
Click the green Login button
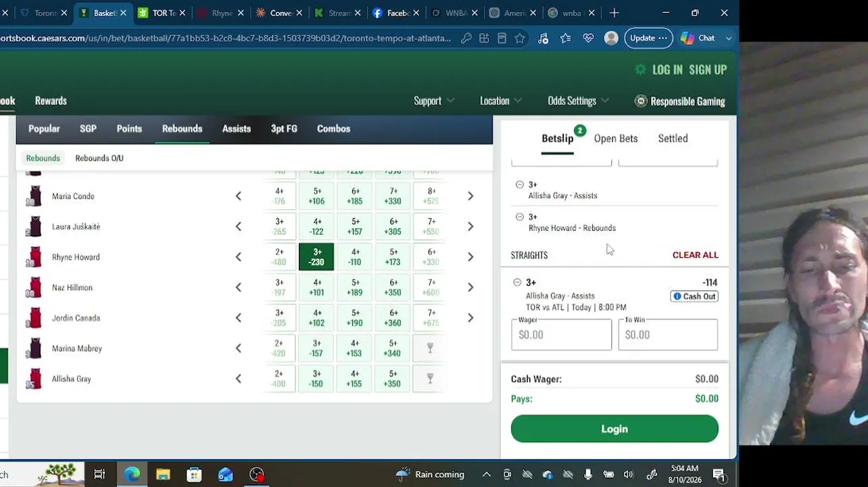pos(614,429)
